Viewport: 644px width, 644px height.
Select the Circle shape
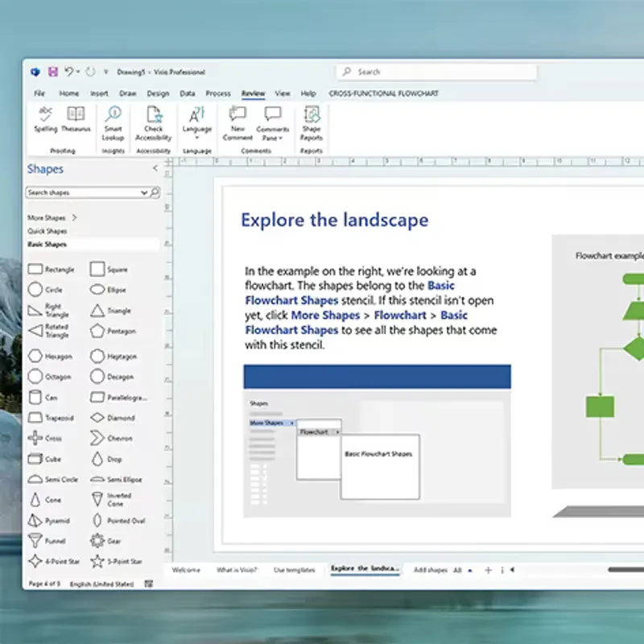(x=45, y=290)
